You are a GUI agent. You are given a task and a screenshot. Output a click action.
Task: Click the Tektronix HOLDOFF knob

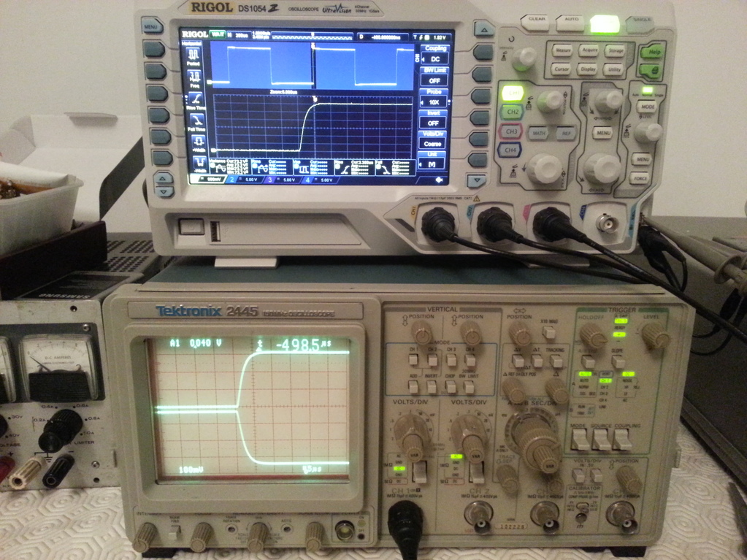pyautogui.click(x=593, y=335)
